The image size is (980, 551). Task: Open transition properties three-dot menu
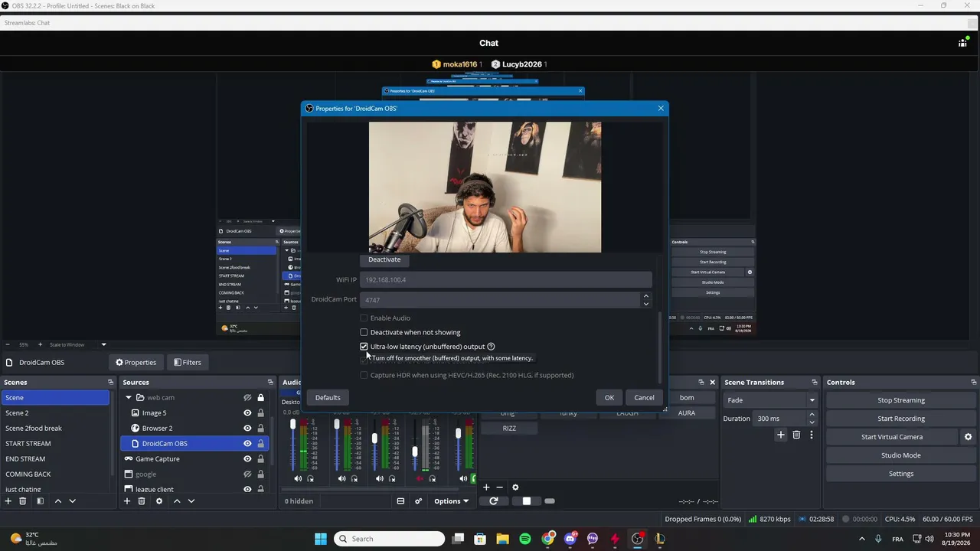(812, 435)
